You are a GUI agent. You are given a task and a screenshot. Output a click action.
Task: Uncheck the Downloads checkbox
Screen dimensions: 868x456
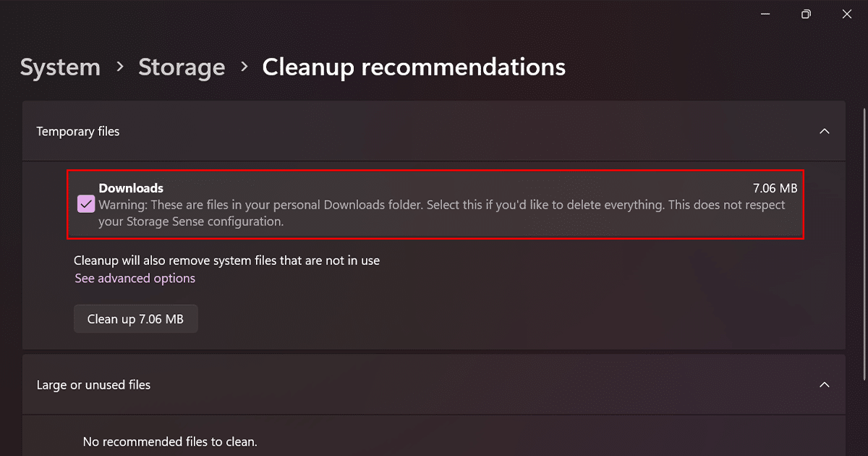[86, 205]
